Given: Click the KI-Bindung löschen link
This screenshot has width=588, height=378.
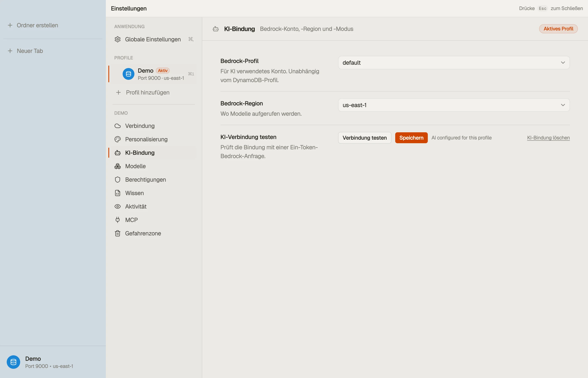Looking at the screenshot, I should click(x=548, y=138).
